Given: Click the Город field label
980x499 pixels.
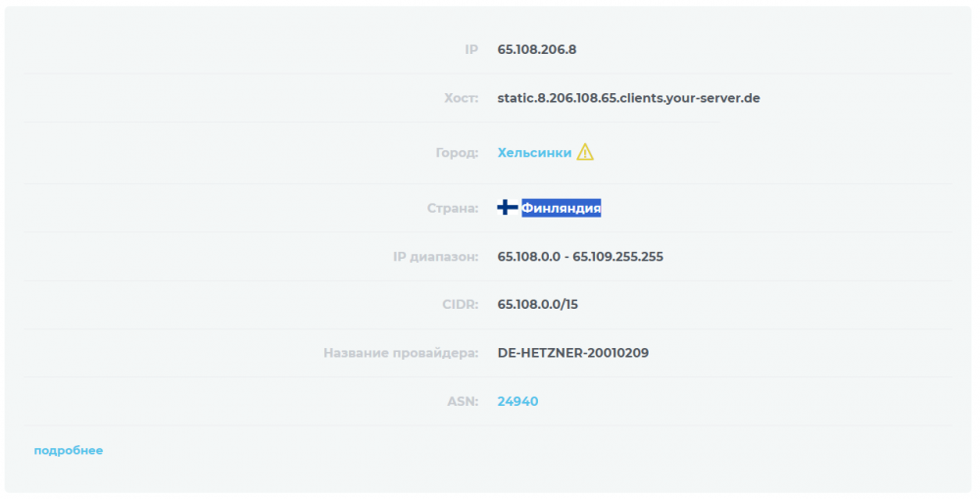Looking at the screenshot, I should pos(457,153).
